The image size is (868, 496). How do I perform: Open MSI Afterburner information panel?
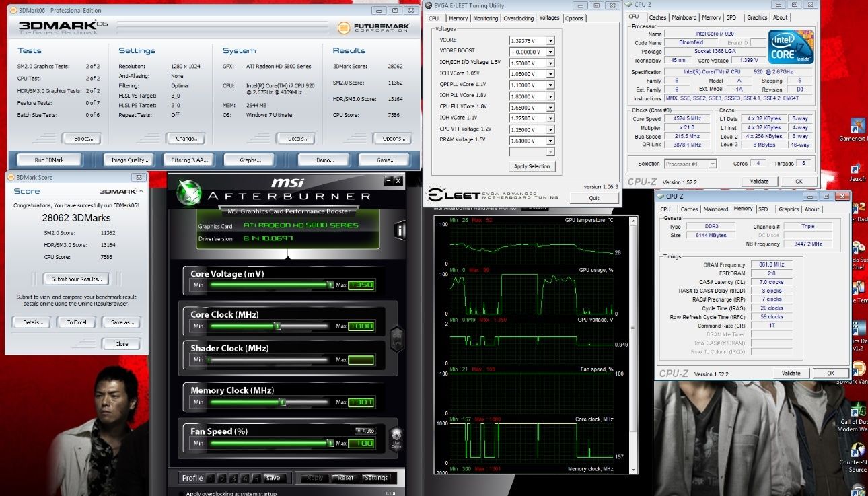[x=400, y=230]
